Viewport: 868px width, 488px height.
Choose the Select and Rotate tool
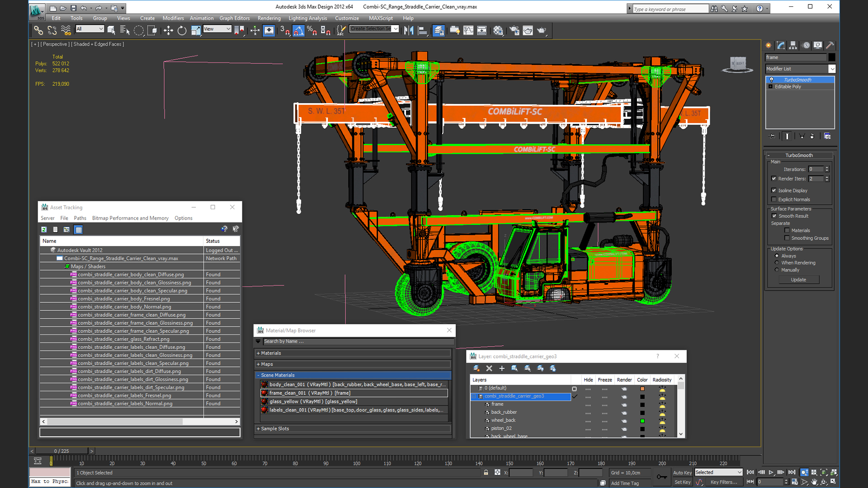pyautogui.click(x=182, y=30)
